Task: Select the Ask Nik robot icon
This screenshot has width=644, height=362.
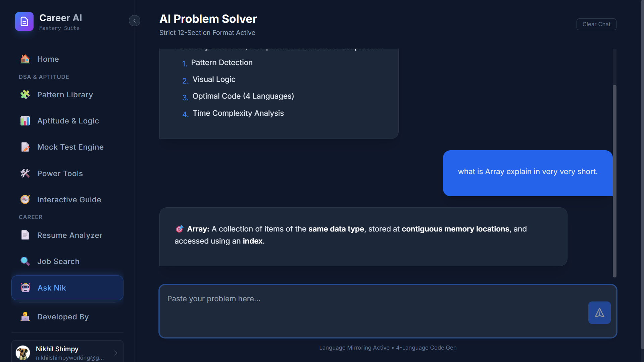Action: point(25,288)
